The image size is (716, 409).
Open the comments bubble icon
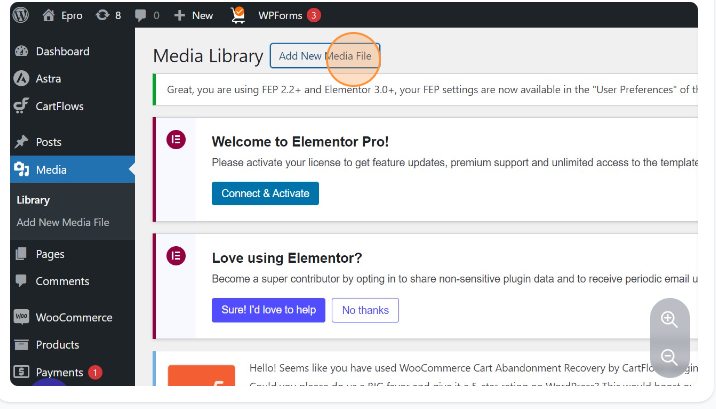tap(139, 15)
